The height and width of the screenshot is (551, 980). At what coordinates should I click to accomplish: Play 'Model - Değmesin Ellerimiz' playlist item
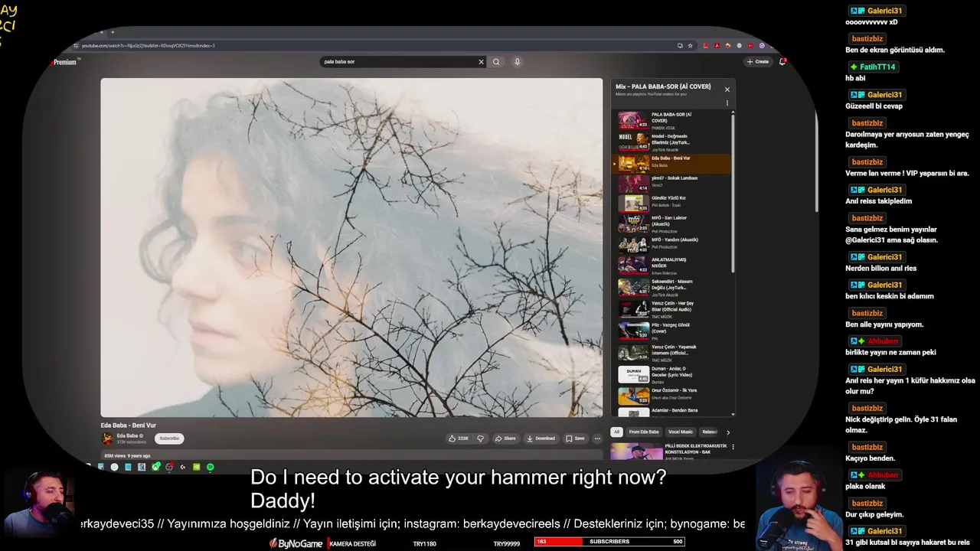point(671,142)
